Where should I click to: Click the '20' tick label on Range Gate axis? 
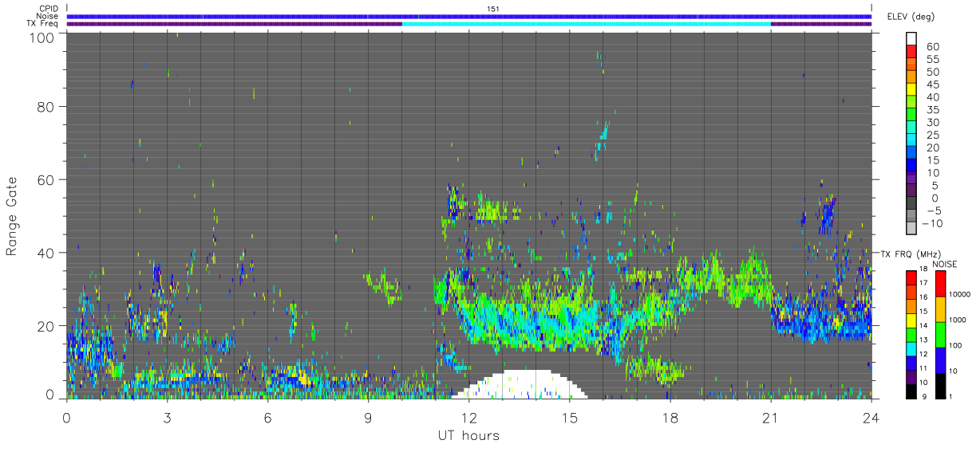(x=45, y=326)
